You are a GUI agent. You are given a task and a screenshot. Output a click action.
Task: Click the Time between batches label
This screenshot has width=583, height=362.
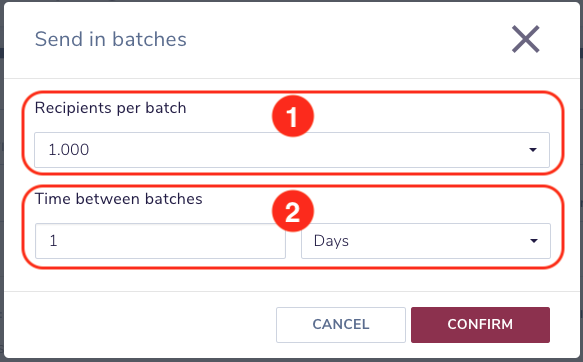tap(119, 199)
